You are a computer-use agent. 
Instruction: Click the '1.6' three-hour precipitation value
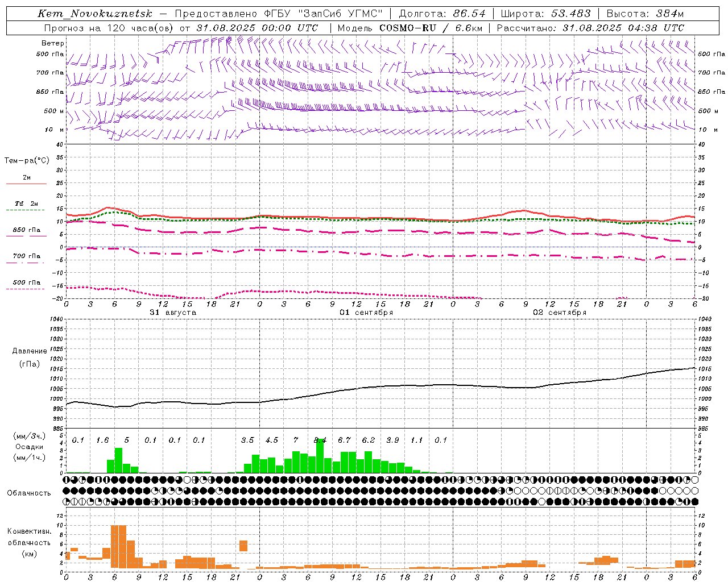[x=102, y=440]
